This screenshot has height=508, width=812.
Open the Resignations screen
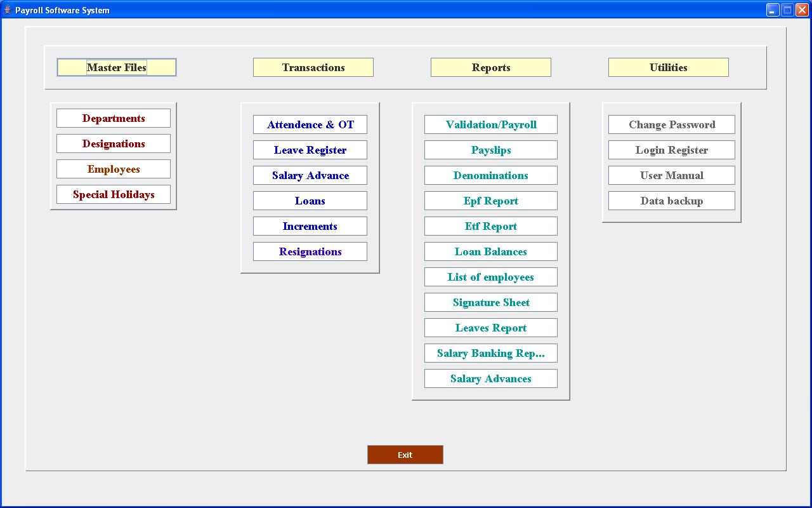click(x=310, y=251)
